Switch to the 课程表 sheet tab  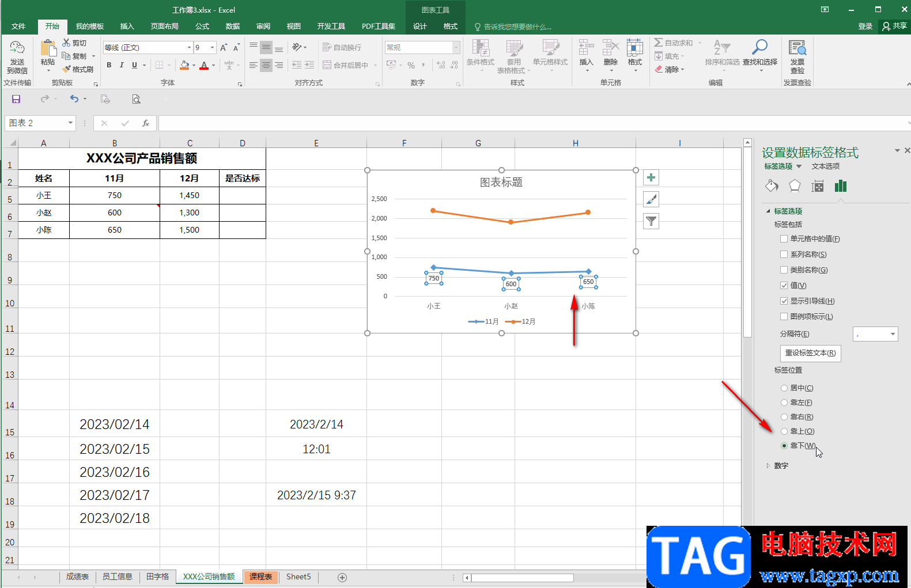pos(261,576)
